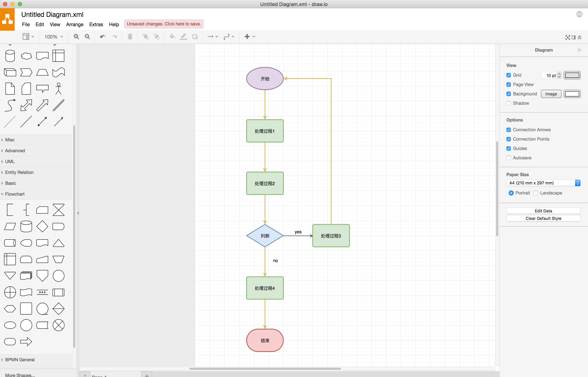This screenshot has width=588, height=377.
Task: Uncheck the Grid option
Action: pos(509,75)
